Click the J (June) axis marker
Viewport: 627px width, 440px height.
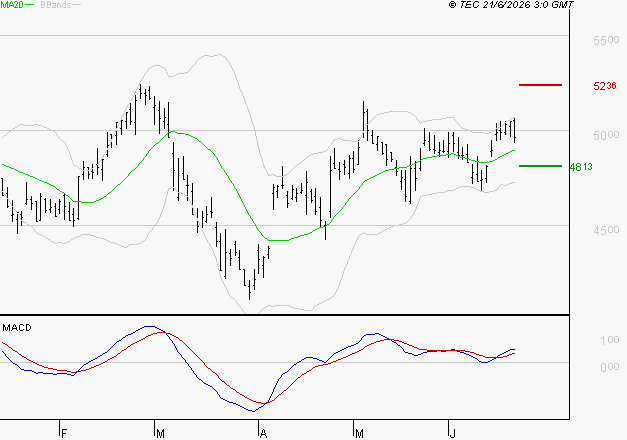point(452,434)
